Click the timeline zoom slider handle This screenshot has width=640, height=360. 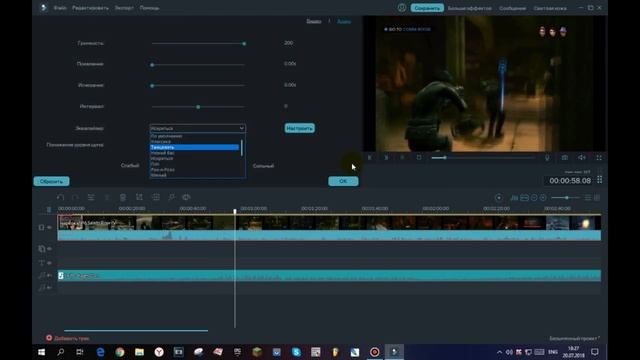pyautogui.click(x=567, y=198)
